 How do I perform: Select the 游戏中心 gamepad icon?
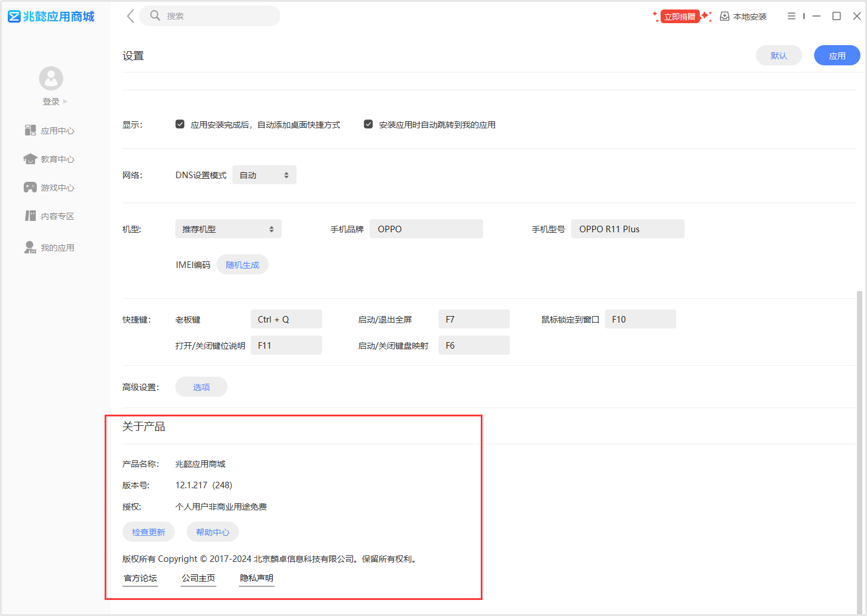pos(30,187)
